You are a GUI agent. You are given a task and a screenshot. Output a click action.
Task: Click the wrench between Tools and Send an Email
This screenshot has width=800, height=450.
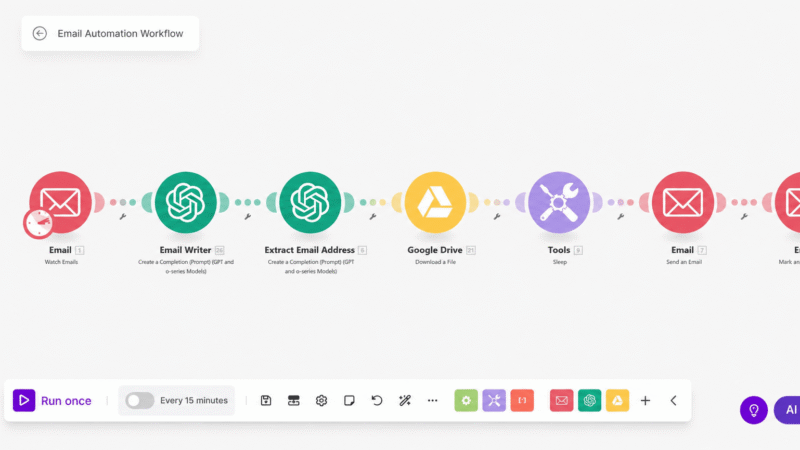coord(621,217)
